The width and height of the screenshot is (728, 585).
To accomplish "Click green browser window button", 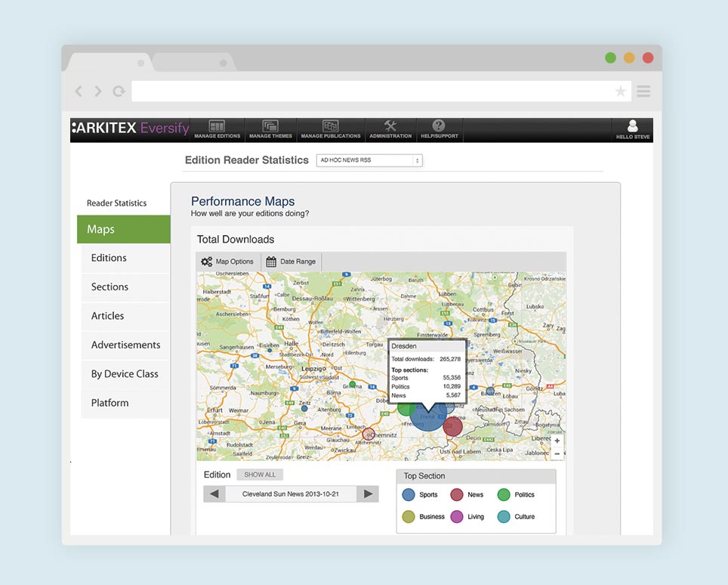I will click(610, 57).
